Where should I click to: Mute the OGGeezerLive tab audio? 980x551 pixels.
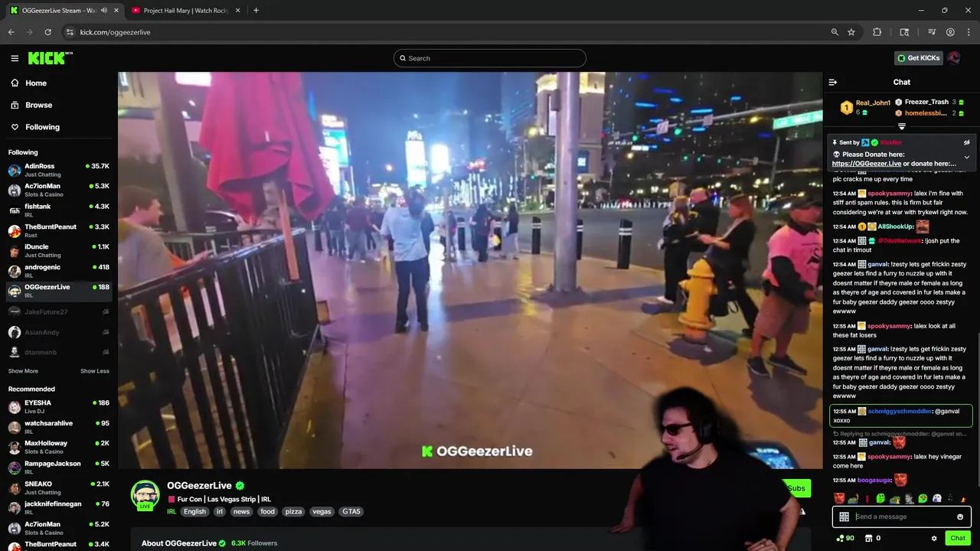104,11
